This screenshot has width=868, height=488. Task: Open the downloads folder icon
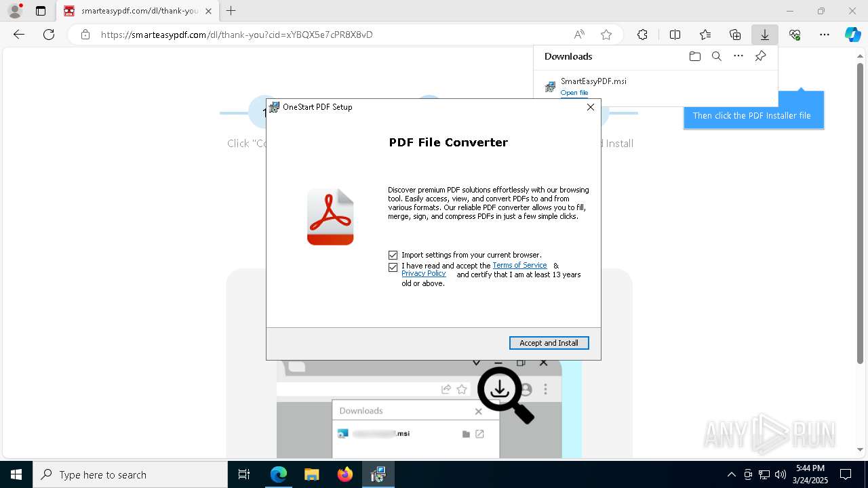694,56
